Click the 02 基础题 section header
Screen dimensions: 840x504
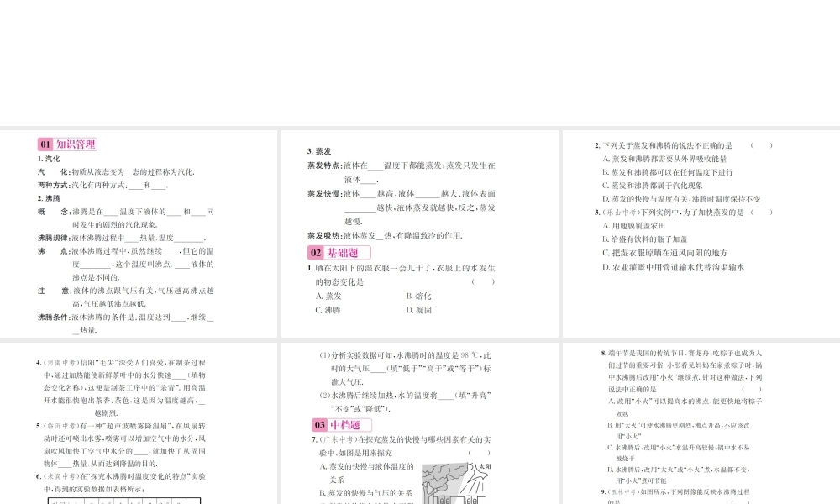[x=339, y=253]
